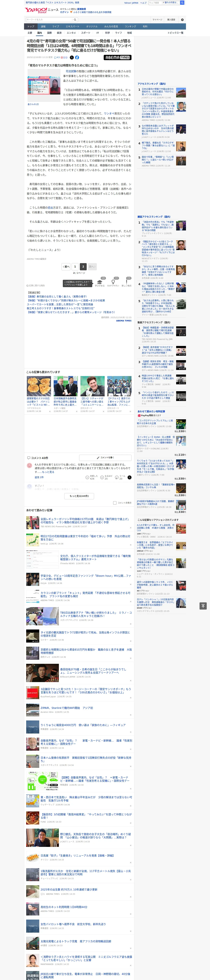Open the スポーツ category tab
210x980 pixels.
[x=86, y=33]
